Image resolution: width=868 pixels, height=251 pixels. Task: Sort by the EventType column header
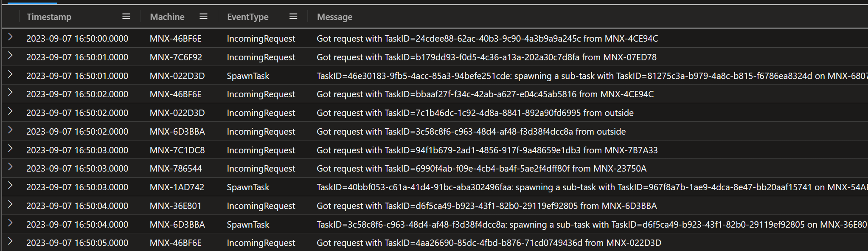(248, 17)
